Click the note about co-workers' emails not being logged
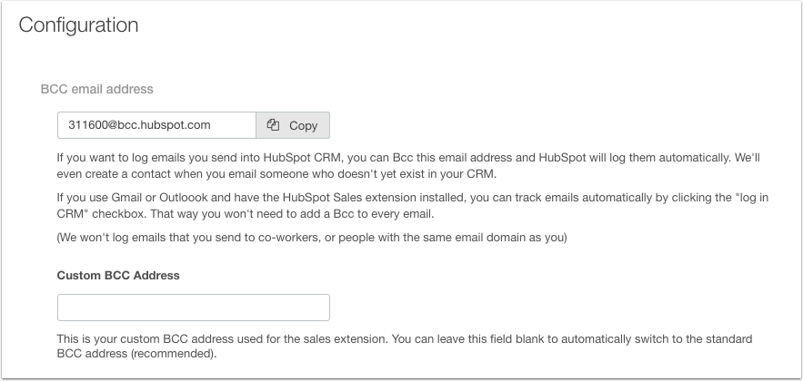 click(312, 238)
